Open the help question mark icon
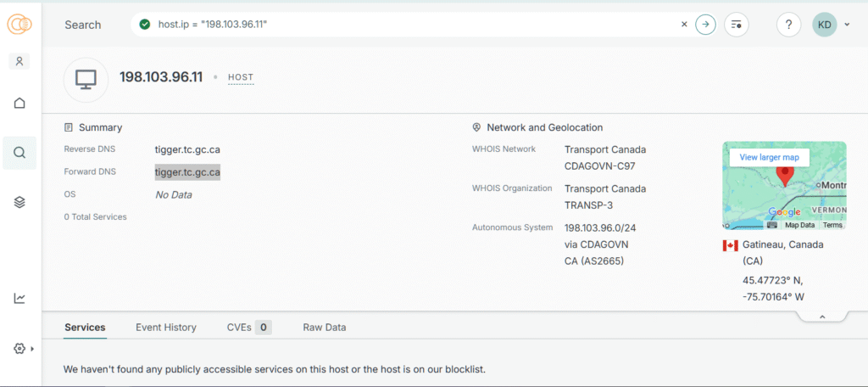The width and height of the screenshot is (868, 387). click(788, 25)
